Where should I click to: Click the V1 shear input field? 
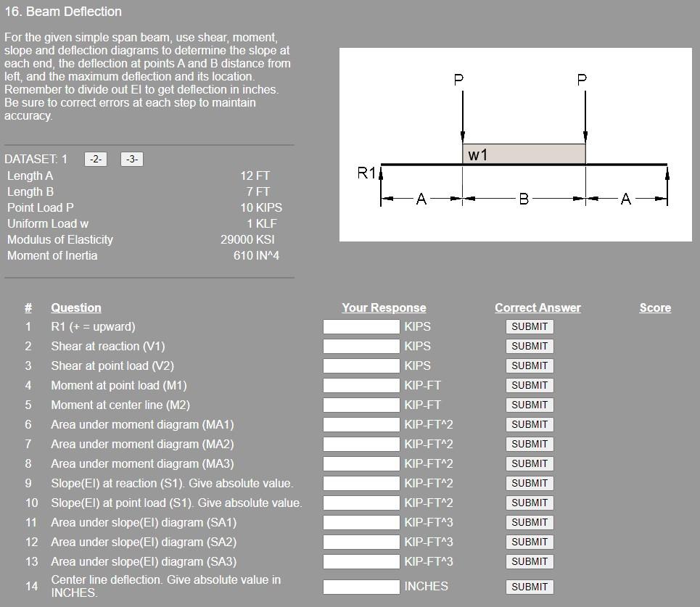(361, 346)
